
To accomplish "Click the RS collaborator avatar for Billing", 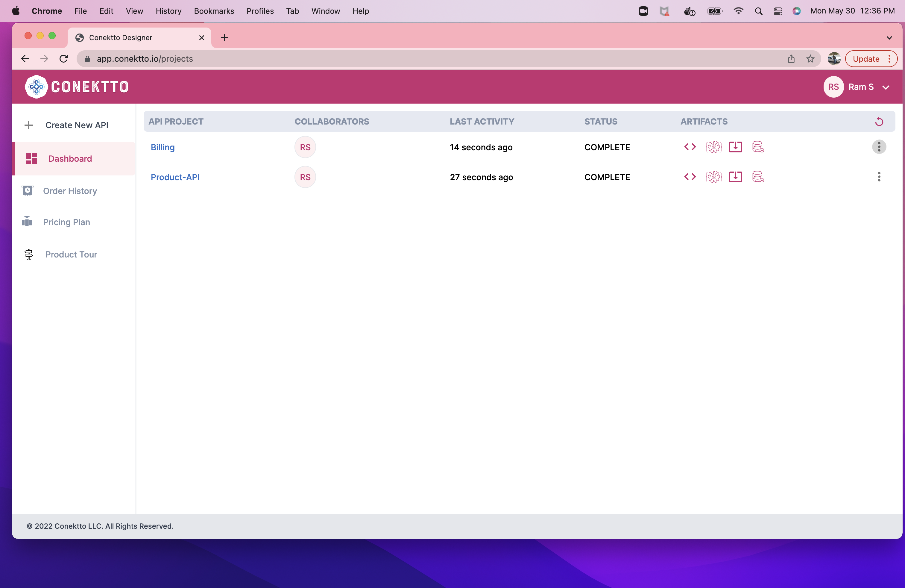I will pos(305,147).
